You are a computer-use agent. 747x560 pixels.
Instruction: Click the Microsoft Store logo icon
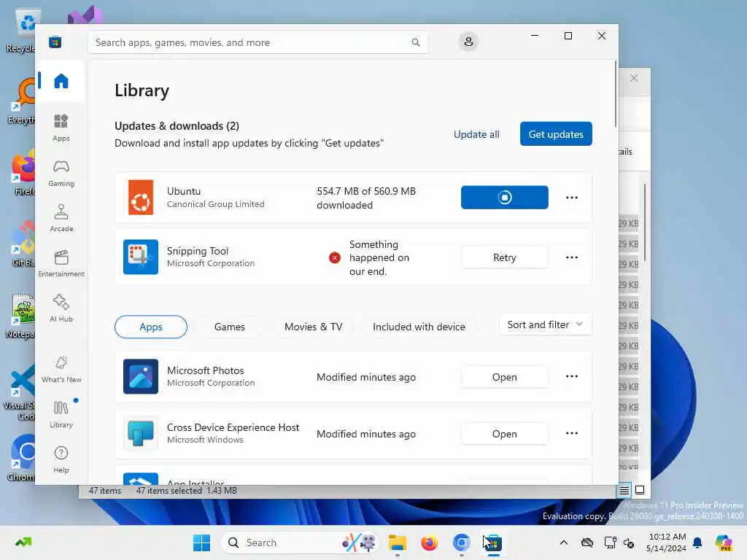tap(55, 42)
